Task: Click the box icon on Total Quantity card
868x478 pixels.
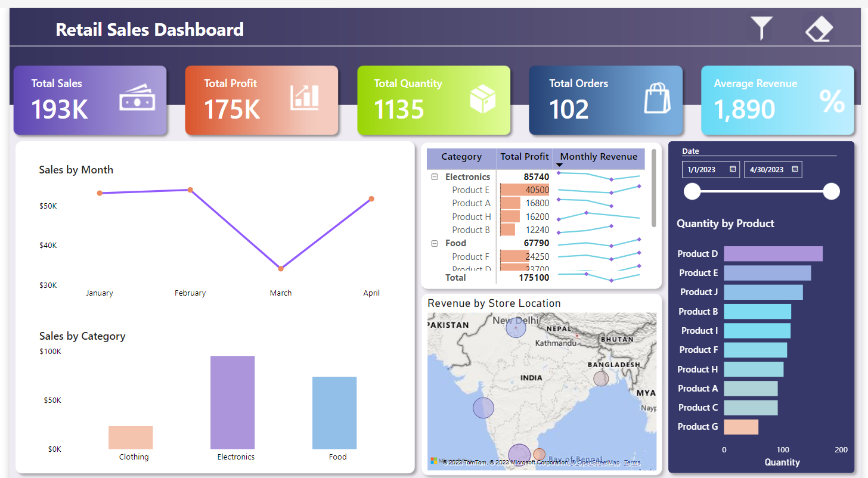Action: 482,98
